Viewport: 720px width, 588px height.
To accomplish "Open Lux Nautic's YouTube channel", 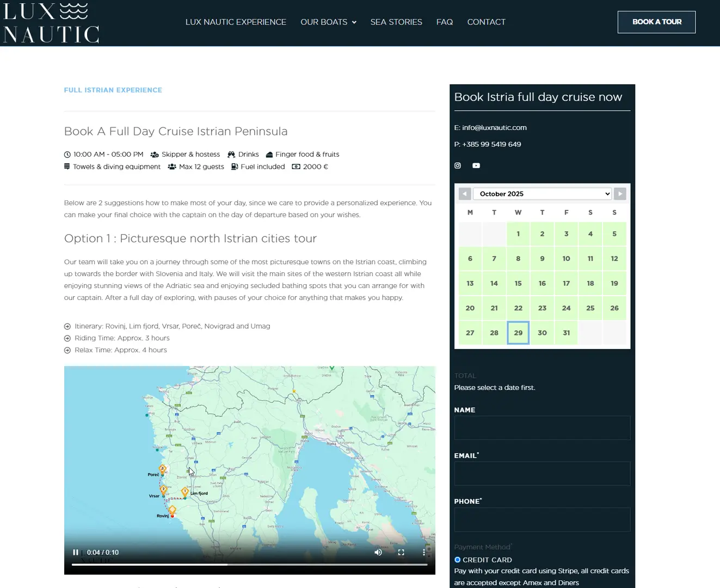I will [x=476, y=166].
